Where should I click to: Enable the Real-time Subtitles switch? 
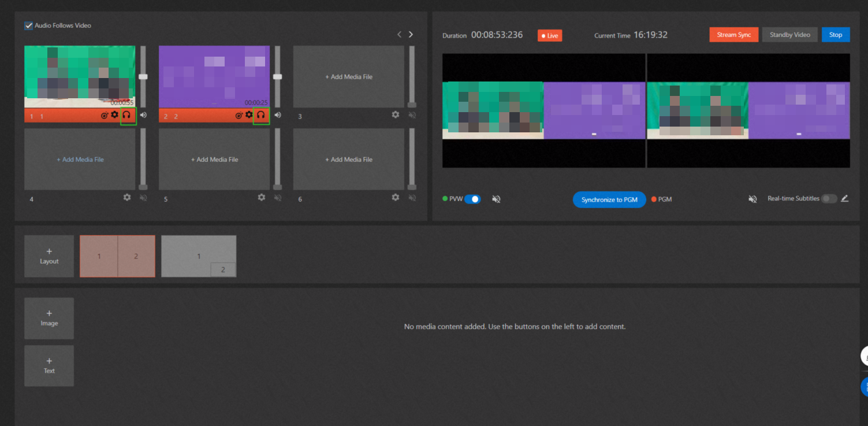(829, 199)
